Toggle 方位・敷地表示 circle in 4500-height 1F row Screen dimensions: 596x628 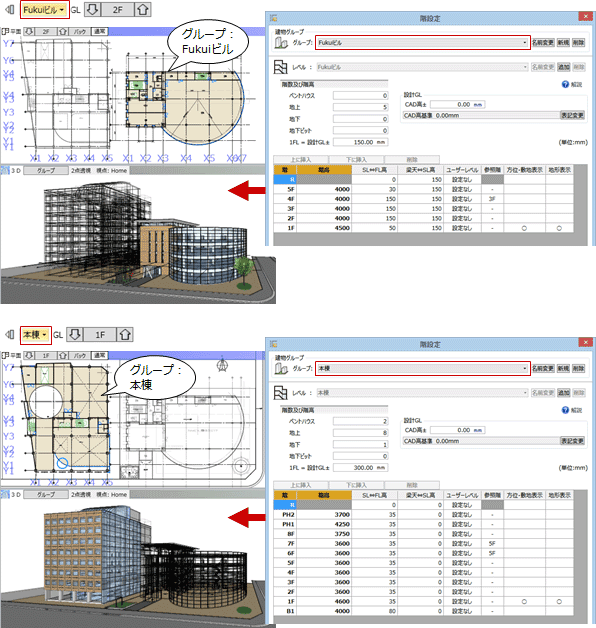point(524,228)
